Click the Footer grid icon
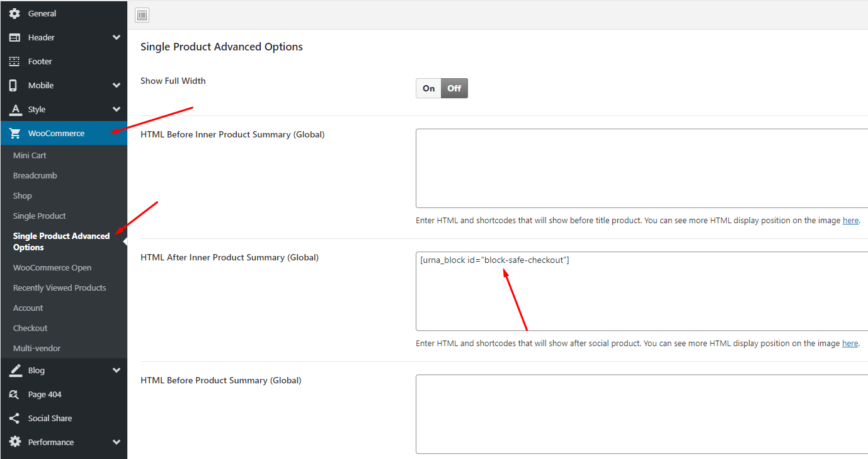The height and width of the screenshot is (459, 868). (x=14, y=61)
